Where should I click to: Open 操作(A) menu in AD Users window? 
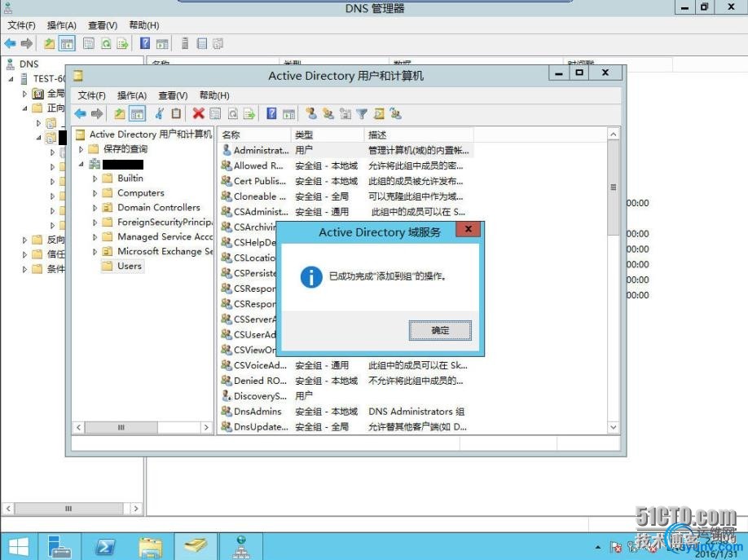pyautogui.click(x=132, y=95)
